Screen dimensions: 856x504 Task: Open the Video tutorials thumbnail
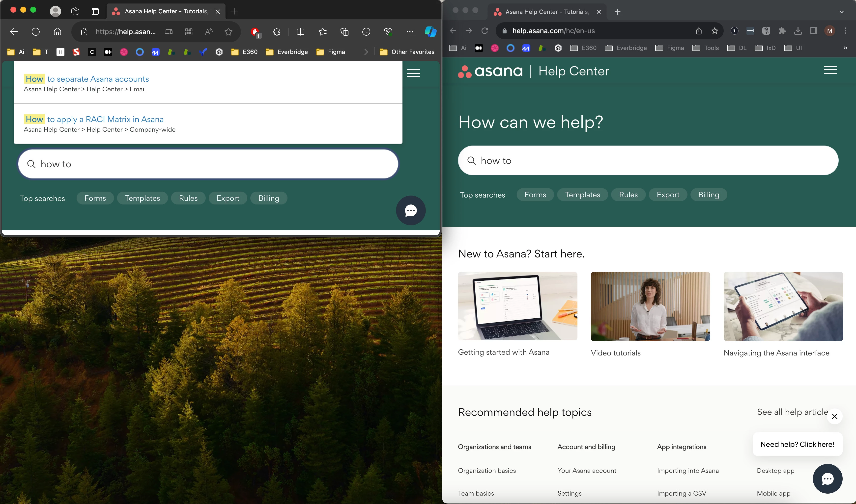[650, 306]
